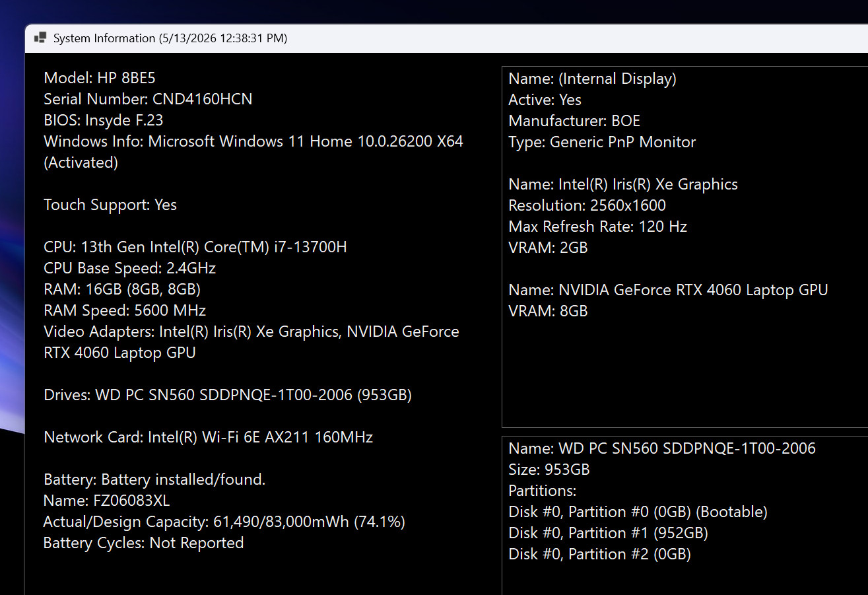Select the Type: Generic PnP Monitor line
868x595 pixels.
(602, 142)
